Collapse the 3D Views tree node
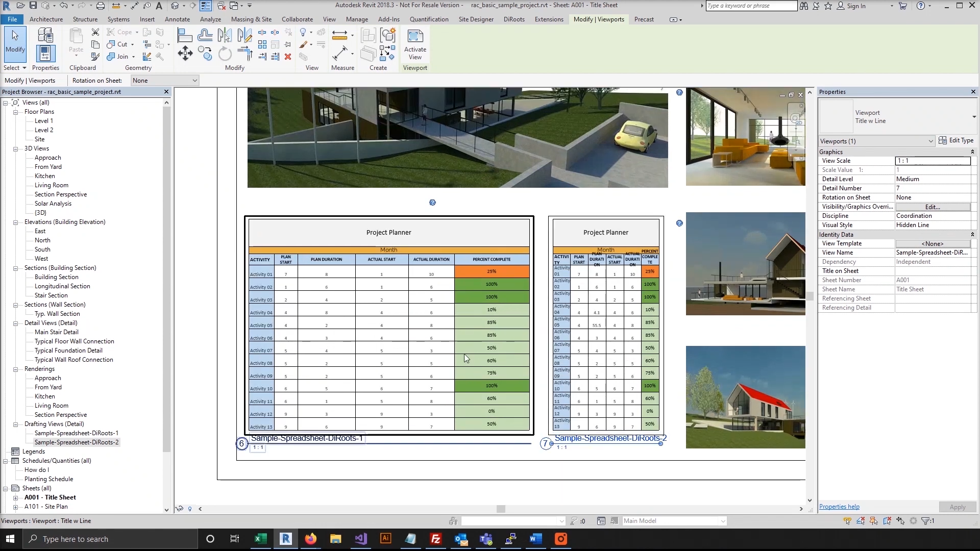The height and width of the screenshot is (551, 980). coord(16,148)
